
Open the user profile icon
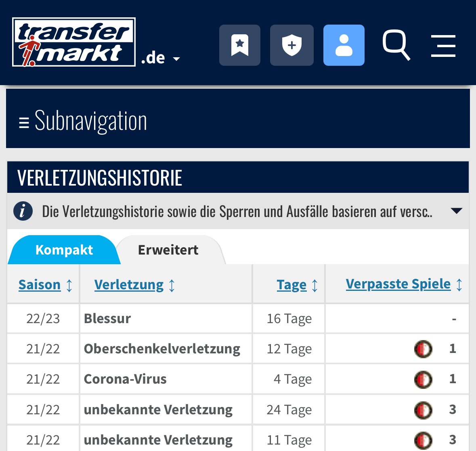[344, 45]
